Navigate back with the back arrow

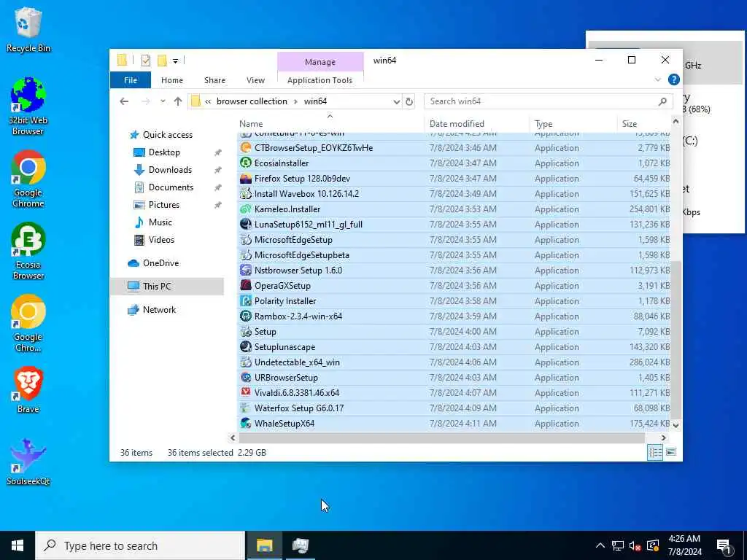point(124,101)
